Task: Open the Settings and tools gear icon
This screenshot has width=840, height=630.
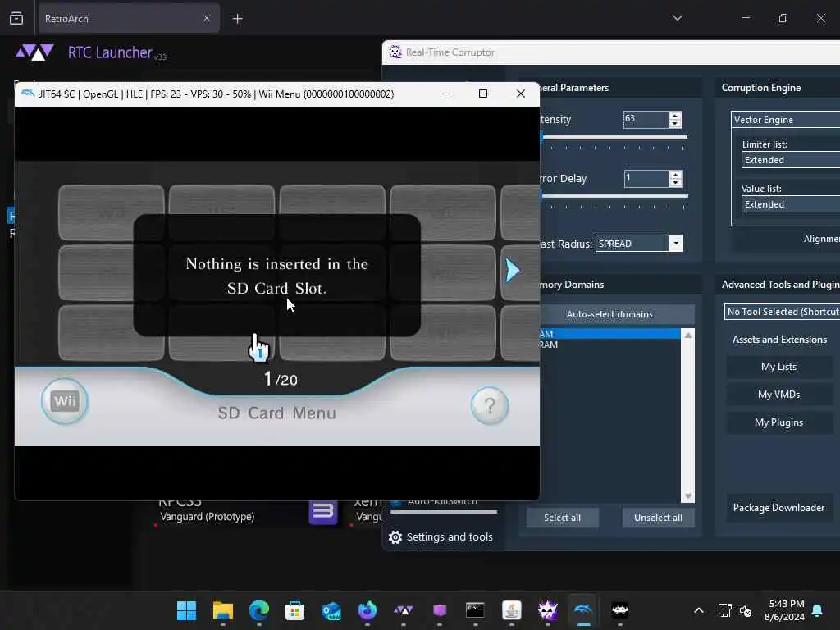Action: pos(395,536)
